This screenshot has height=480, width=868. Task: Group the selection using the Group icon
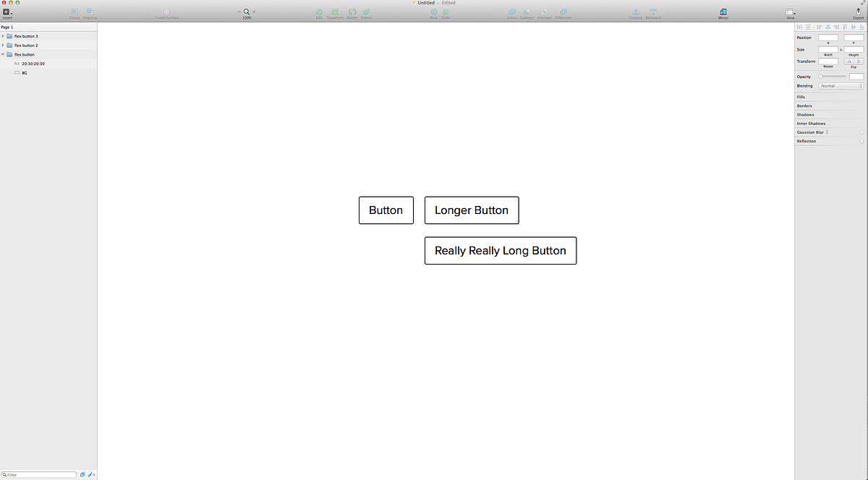pyautogui.click(x=74, y=12)
